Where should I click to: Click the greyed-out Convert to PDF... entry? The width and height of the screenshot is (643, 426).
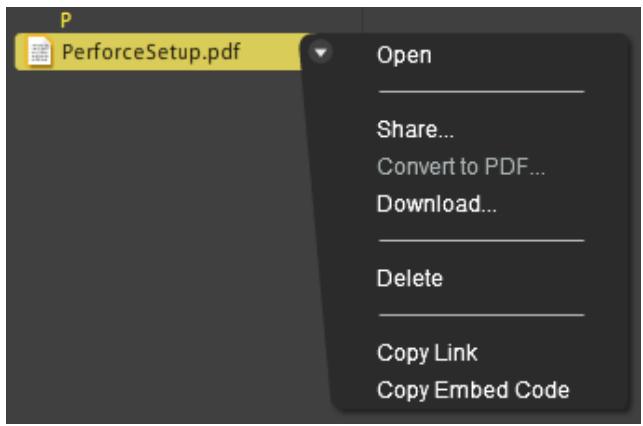pos(461,166)
